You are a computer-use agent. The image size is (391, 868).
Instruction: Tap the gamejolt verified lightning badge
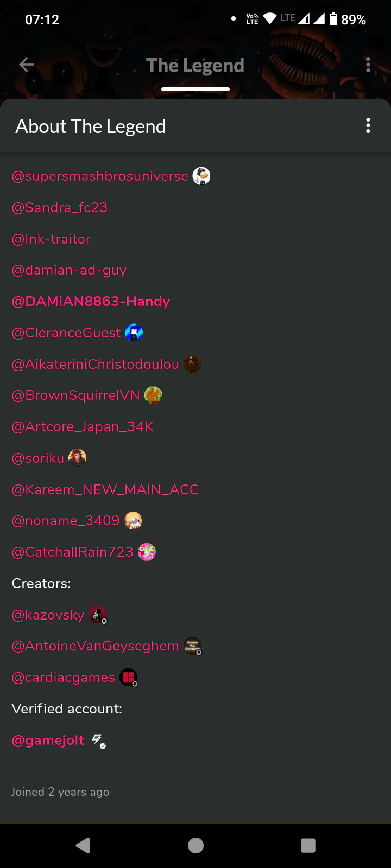pos(98,741)
